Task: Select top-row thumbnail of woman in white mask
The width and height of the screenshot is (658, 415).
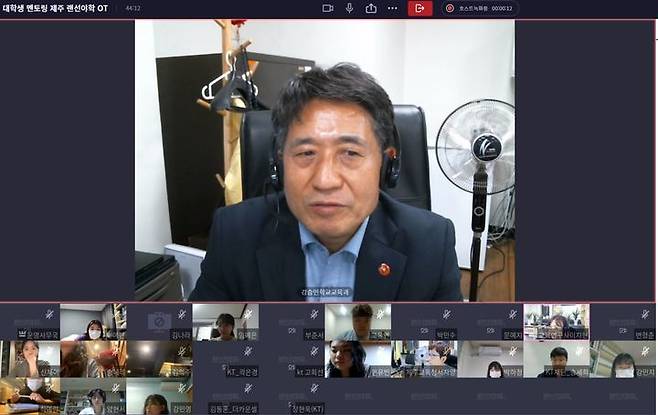Action: point(93,322)
